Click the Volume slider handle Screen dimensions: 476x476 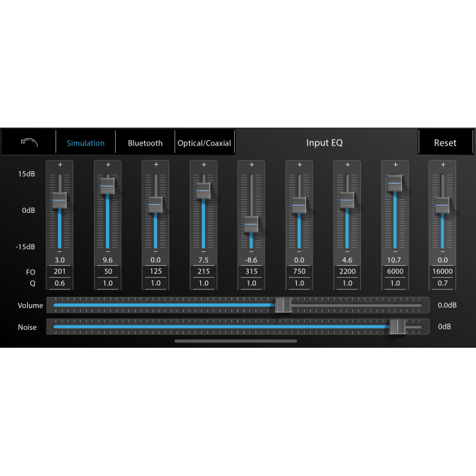283,305
